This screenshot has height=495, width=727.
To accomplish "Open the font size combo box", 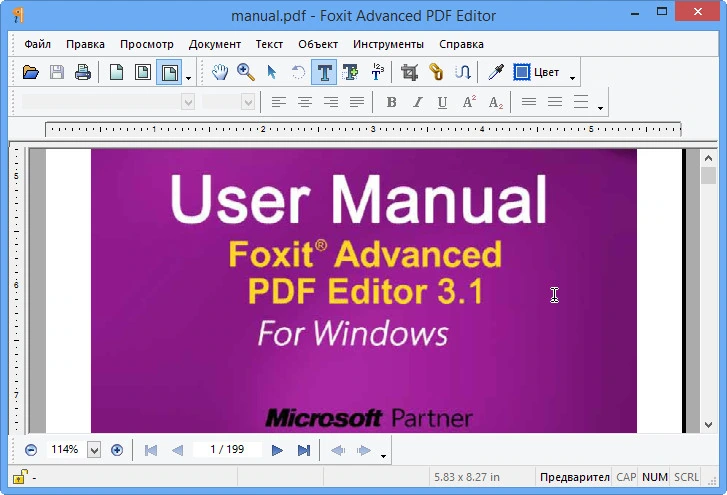I will click(228, 102).
